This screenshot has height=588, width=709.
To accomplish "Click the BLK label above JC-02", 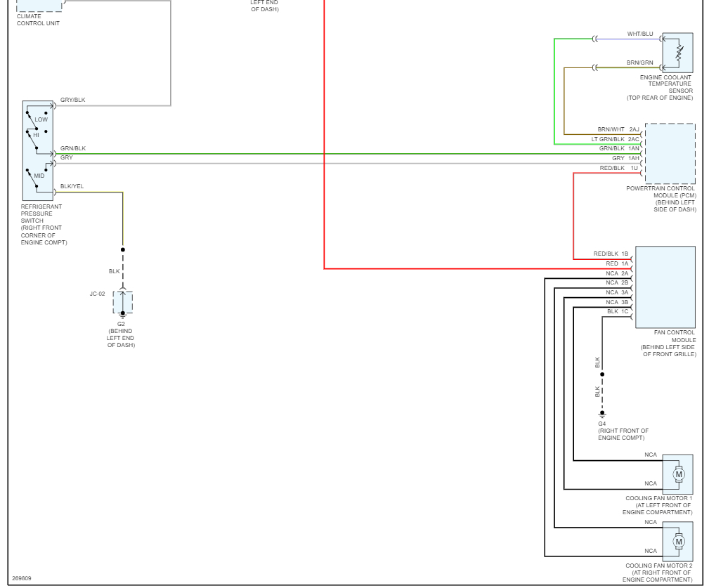I will [114, 271].
